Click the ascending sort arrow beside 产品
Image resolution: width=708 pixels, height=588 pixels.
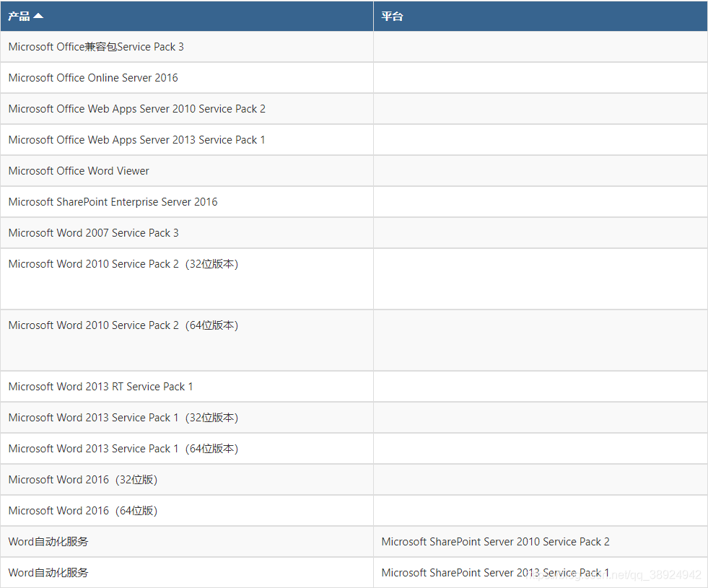point(38,16)
